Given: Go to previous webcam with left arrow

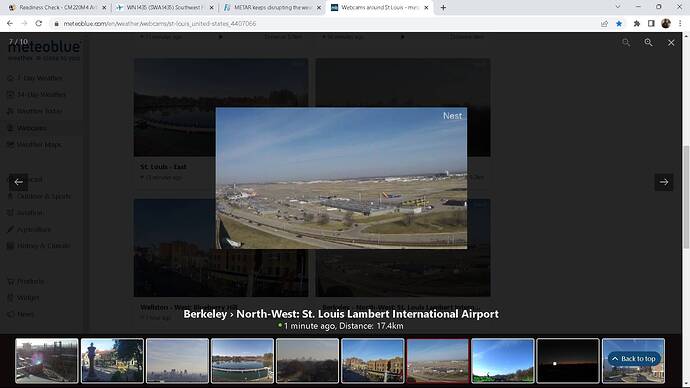Looking at the screenshot, I should (x=18, y=182).
